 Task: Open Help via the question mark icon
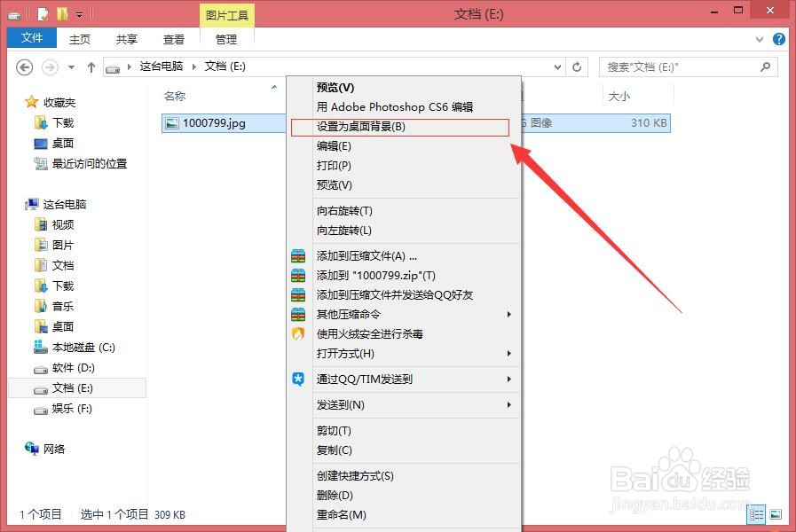coord(778,39)
